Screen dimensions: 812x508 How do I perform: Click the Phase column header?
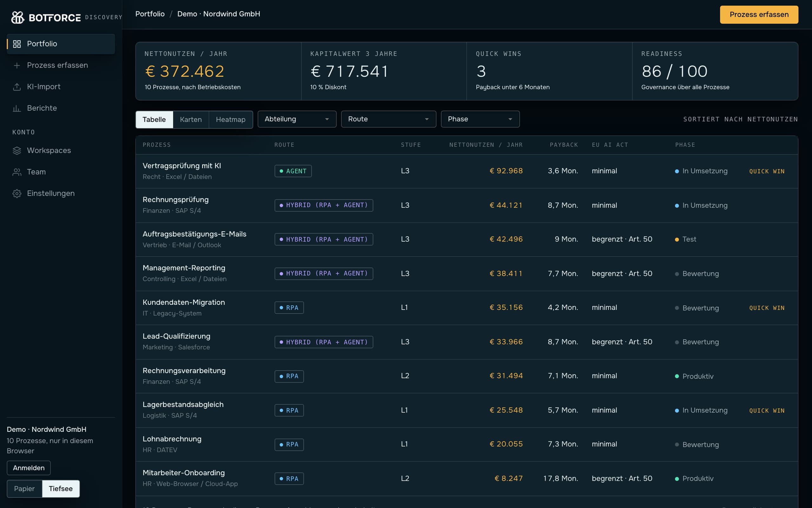click(685, 145)
